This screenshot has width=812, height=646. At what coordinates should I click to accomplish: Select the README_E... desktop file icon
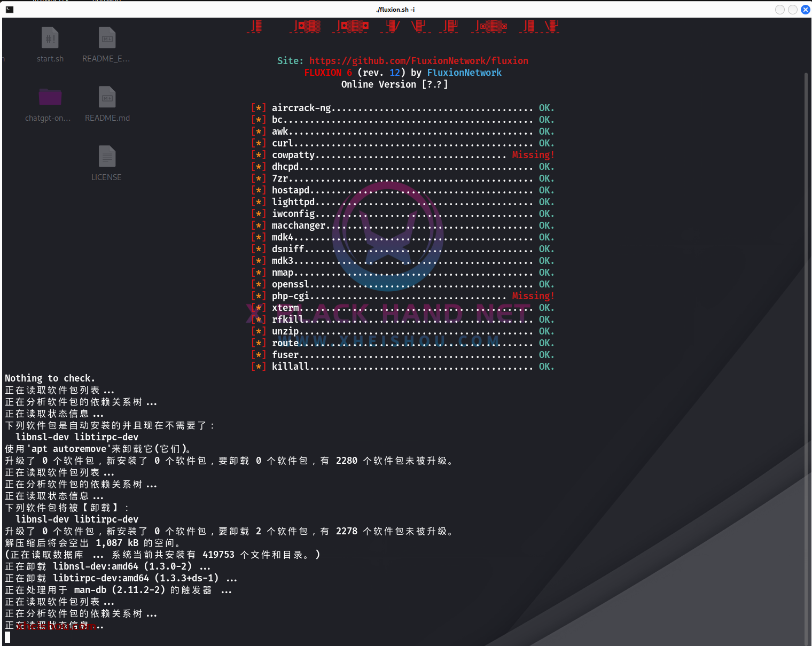click(x=106, y=45)
